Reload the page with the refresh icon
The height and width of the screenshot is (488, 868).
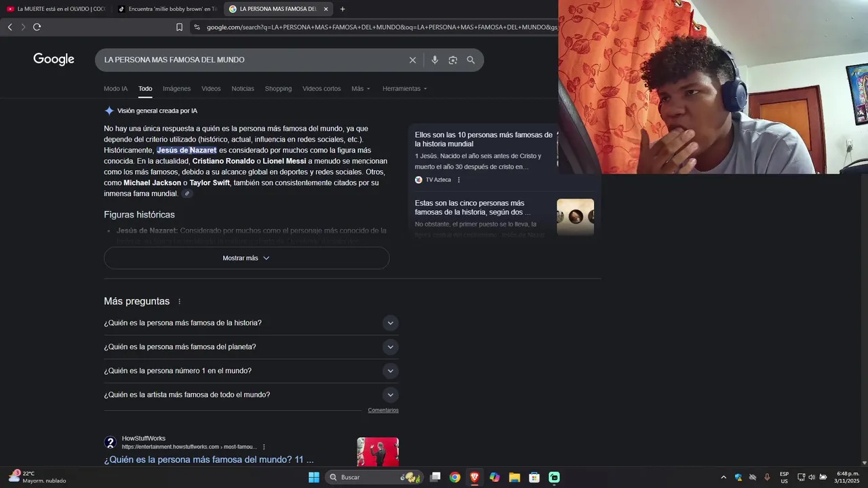37,27
